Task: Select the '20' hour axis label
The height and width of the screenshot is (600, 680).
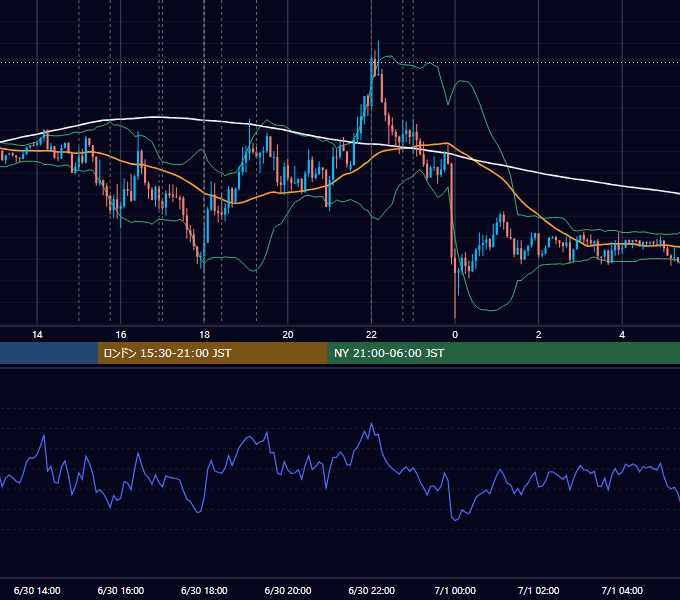Action: coord(288,335)
